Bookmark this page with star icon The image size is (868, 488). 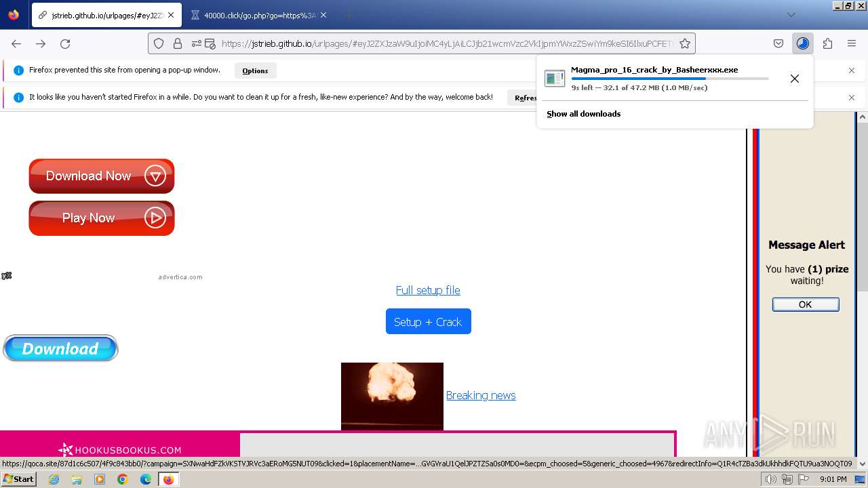click(685, 43)
